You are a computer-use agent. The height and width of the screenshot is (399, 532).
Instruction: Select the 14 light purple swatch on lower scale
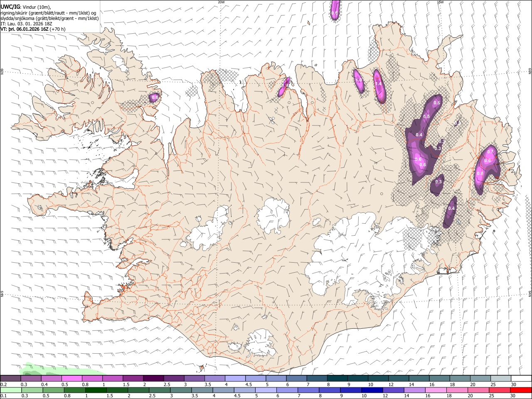click(414, 390)
